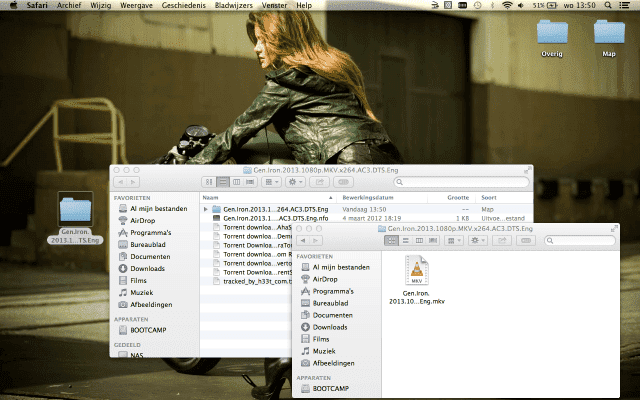Image resolution: width=640 pixels, height=400 pixels.
Task: Open the Overig folder on the desktop
Action: tap(552, 34)
